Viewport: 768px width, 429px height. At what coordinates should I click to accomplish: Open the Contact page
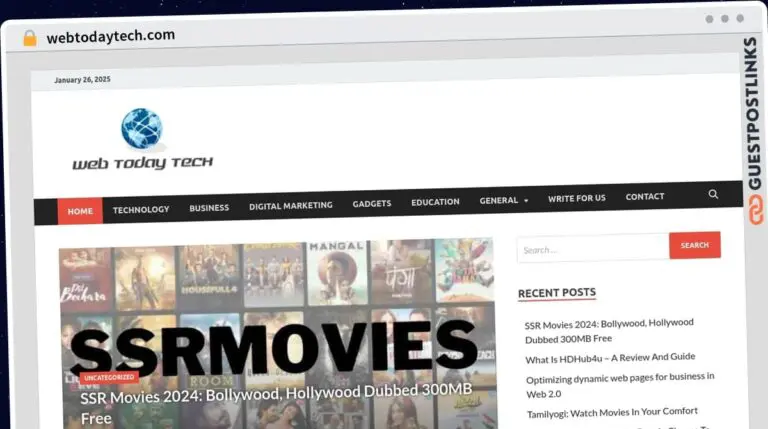645,196
